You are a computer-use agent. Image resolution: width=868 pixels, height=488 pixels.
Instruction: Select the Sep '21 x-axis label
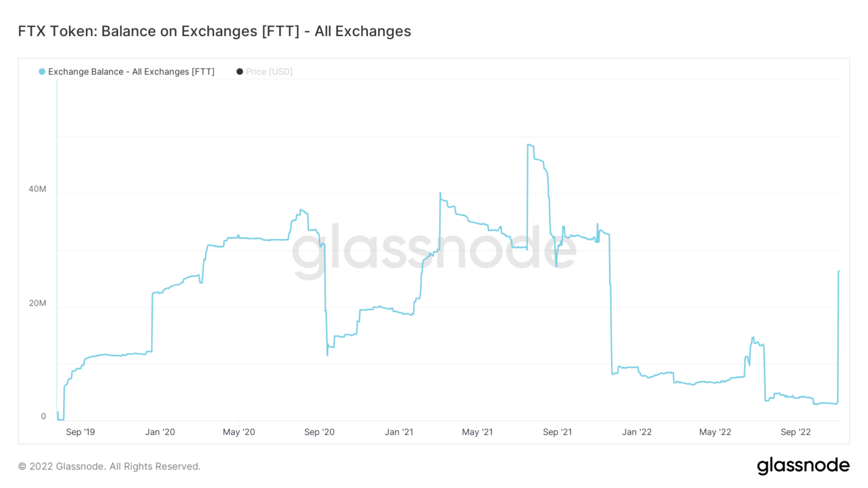coord(557,432)
